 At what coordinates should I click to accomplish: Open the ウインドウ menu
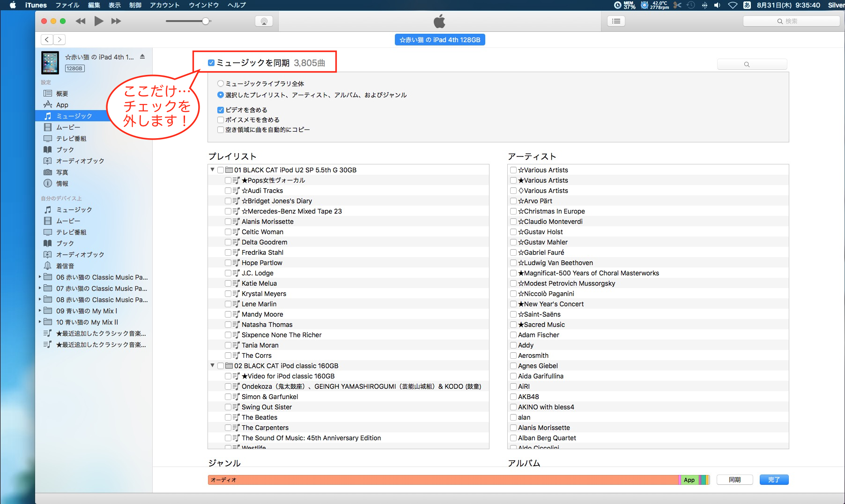[204, 5]
